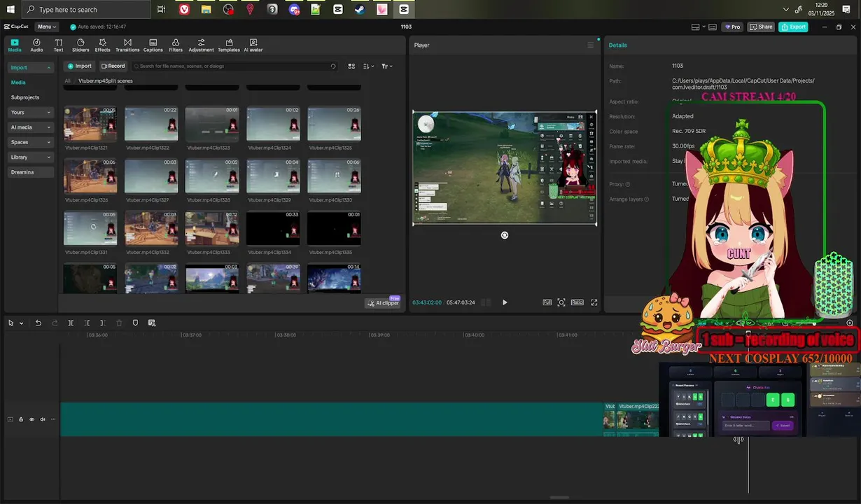Delete left of playhead icon
The width and height of the screenshot is (861, 504).
click(87, 323)
